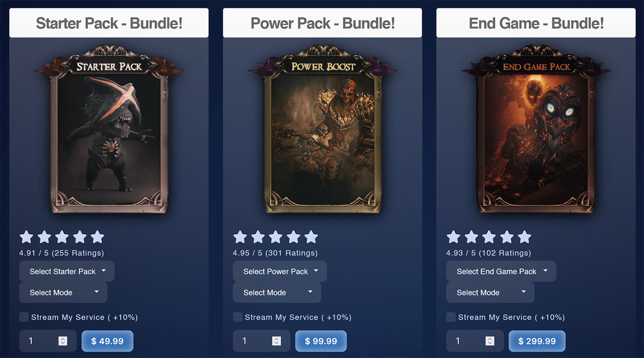Viewport: 644px width, 358px height.
Task: Click the first star on Power Pack rating
Action: [x=240, y=237]
